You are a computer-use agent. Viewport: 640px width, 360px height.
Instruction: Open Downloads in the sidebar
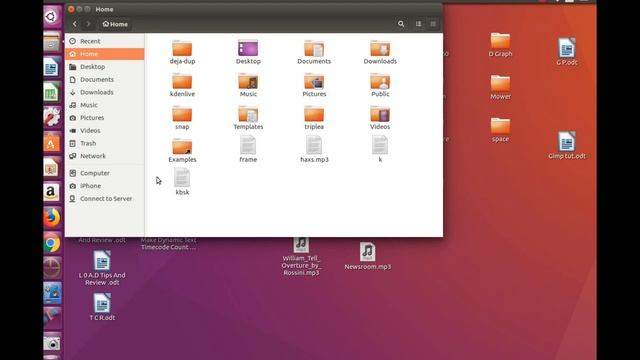pos(104,92)
